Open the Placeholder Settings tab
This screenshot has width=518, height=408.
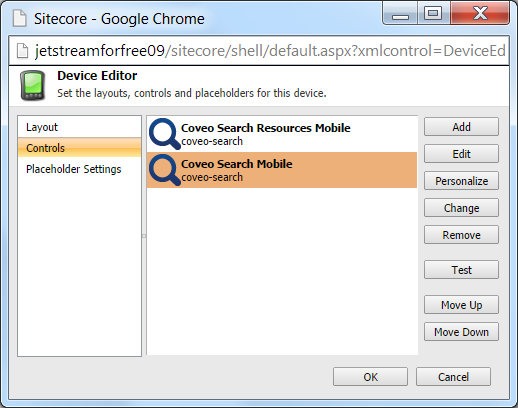point(79,169)
